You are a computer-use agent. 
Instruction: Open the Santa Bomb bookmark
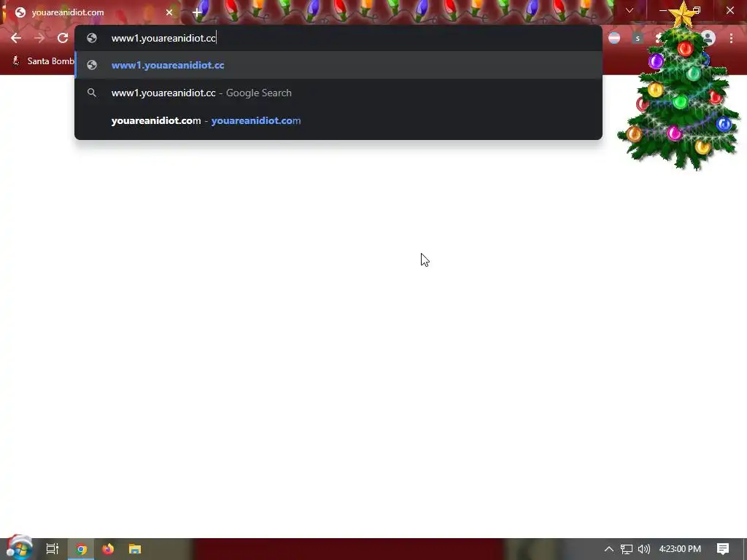tap(43, 61)
